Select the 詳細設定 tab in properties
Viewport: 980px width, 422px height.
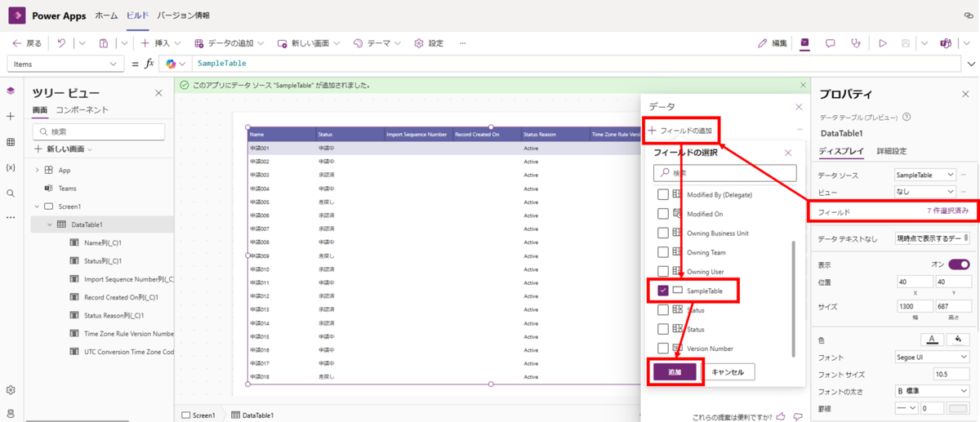pos(892,151)
